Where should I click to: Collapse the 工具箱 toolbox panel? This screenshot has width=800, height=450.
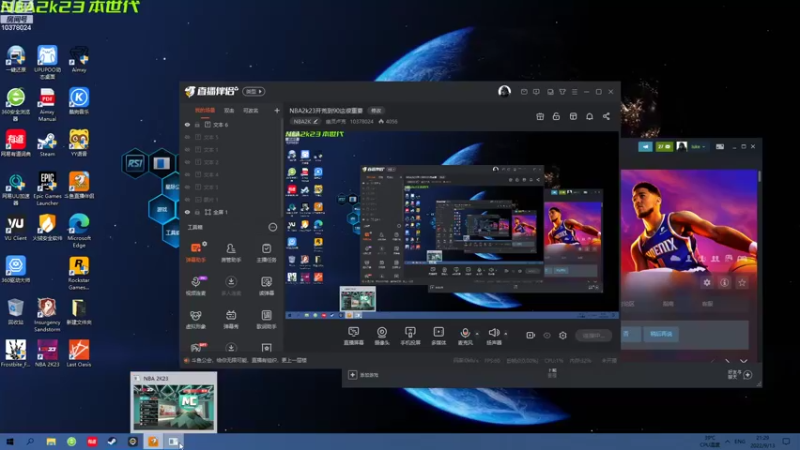point(273,227)
